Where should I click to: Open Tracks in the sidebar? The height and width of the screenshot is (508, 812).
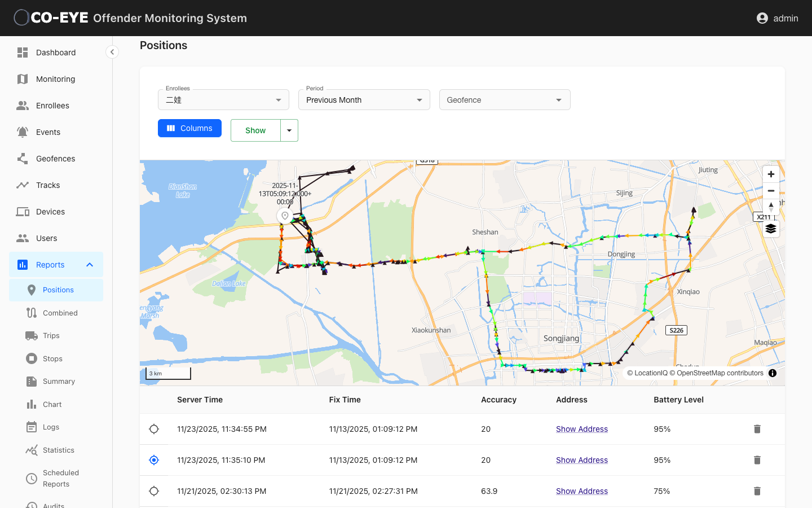tap(56, 185)
